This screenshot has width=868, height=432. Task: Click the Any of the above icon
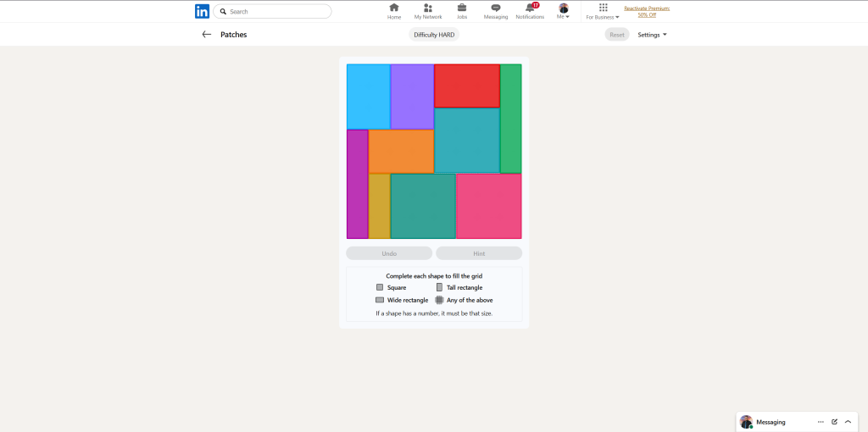440,300
